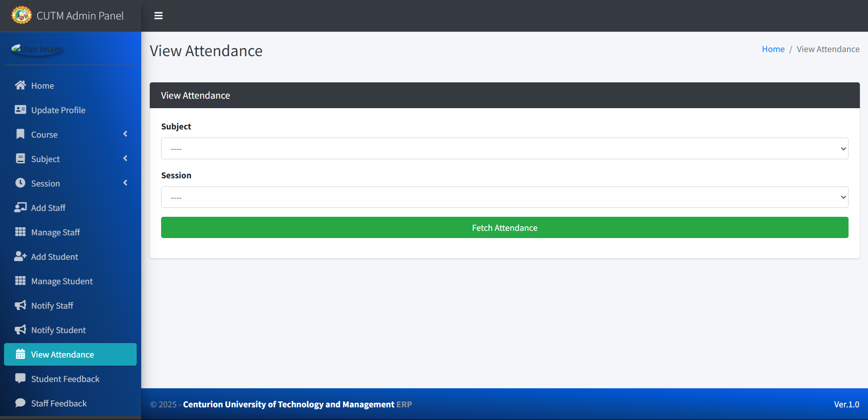868x420 pixels.
Task: Open Student Feedback menu item
Action: click(70, 379)
